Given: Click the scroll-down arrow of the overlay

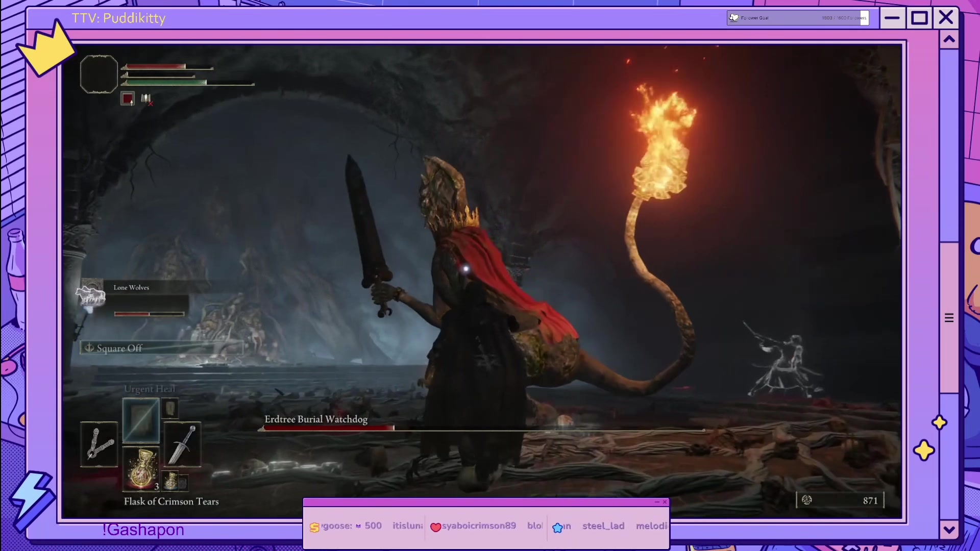Looking at the screenshot, I should pos(949,530).
